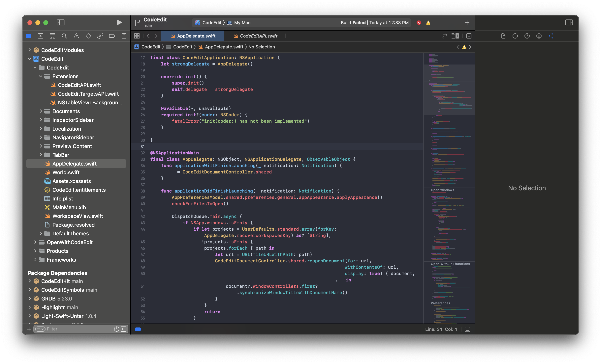Open Assets.xcassets catalog

[76, 181]
